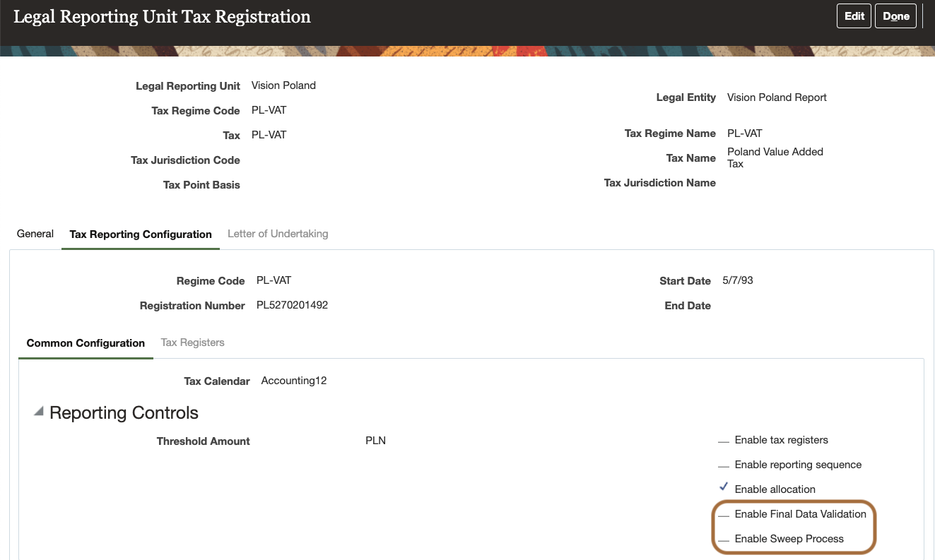Image resolution: width=935 pixels, height=560 pixels.
Task: Open the Tax Reporting Configuration tab
Action: tap(140, 234)
